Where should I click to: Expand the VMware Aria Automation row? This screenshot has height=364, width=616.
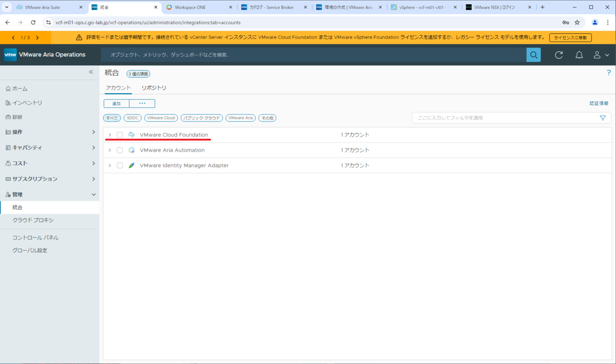[x=110, y=150]
